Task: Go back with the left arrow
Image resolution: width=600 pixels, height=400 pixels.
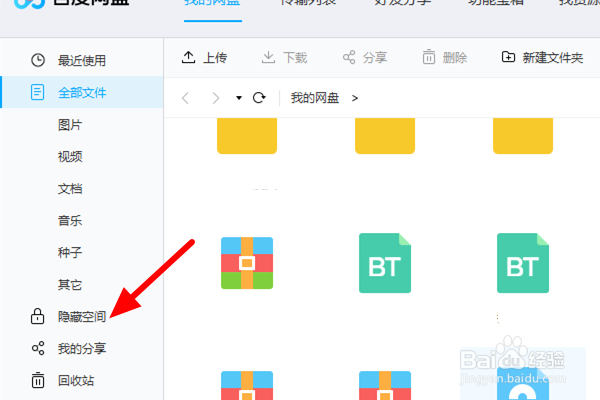Action: coord(186,98)
